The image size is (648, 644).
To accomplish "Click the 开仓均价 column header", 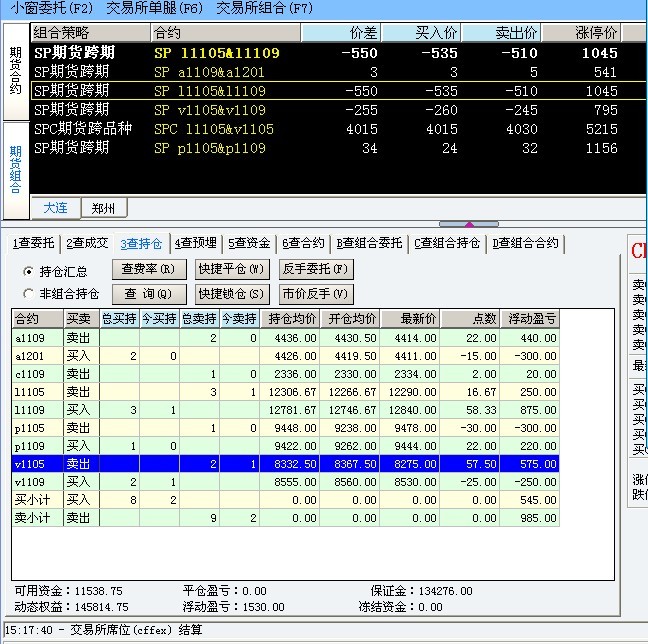I will (x=350, y=319).
